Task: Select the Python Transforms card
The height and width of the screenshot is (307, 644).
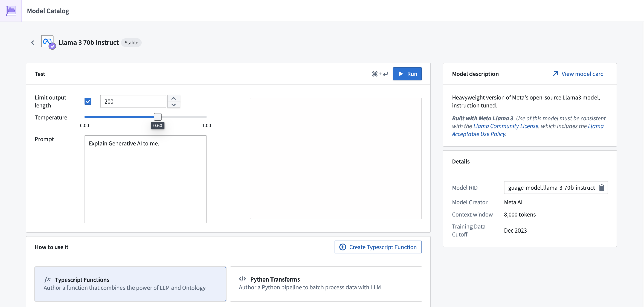Action: [x=326, y=284]
